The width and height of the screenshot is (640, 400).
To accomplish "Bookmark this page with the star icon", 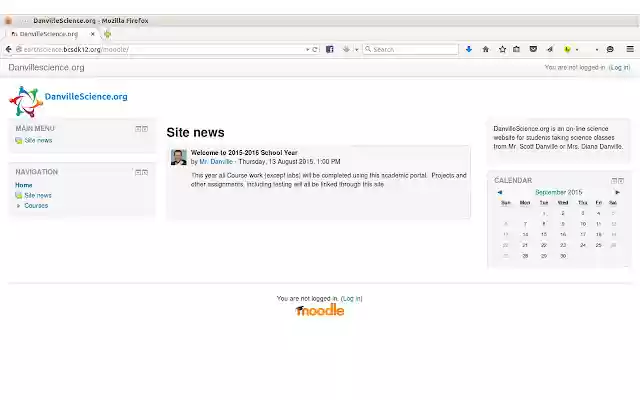I will point(502,49).
